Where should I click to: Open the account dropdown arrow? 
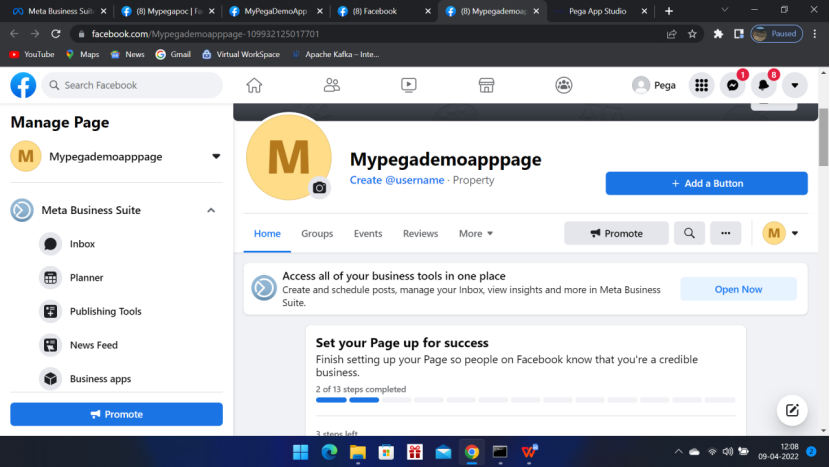795,85
